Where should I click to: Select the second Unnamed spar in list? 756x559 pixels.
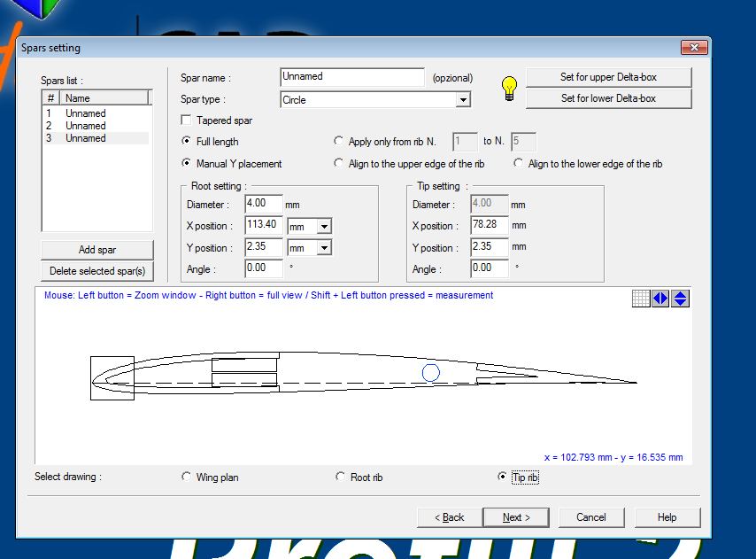tap(85, 126)
